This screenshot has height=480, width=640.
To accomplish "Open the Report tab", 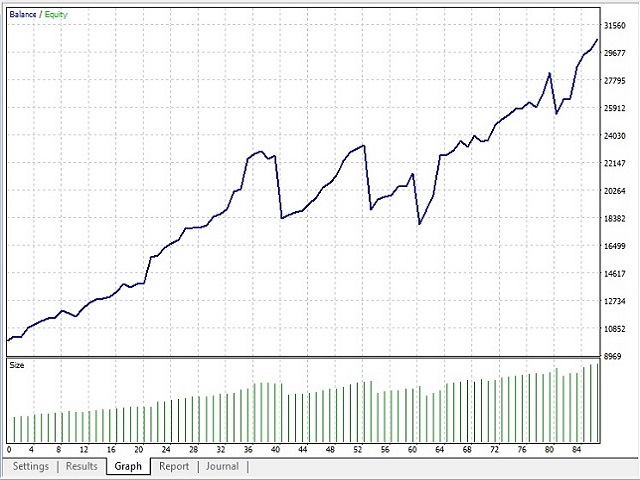I will (173, 466).
